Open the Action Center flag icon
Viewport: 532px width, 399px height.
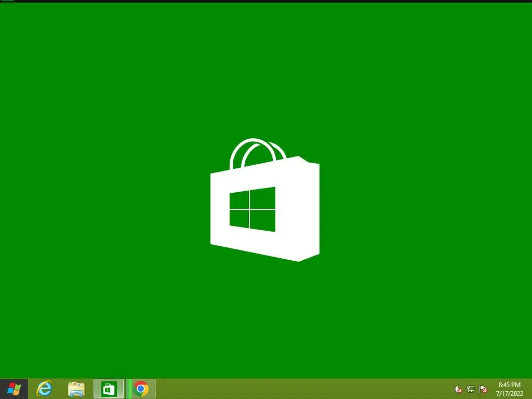pyautogui.click(x=483, y=389)
